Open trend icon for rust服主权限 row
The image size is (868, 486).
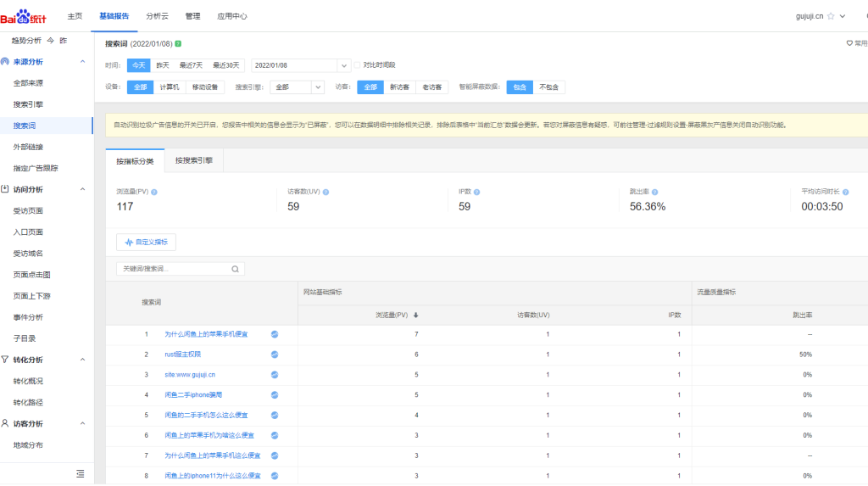point(275,354)
